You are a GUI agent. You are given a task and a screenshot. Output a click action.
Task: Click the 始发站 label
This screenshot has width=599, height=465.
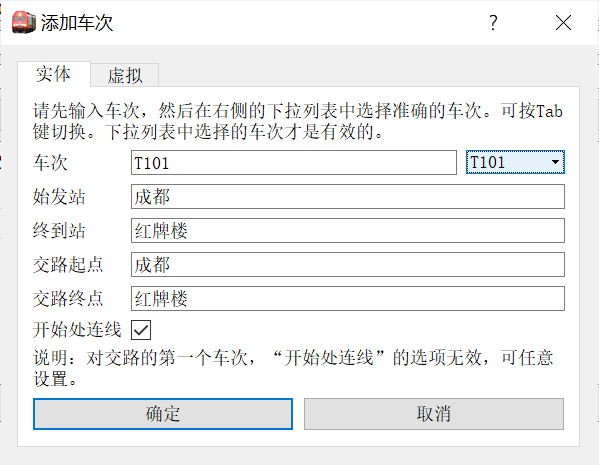tap(59, 197)
